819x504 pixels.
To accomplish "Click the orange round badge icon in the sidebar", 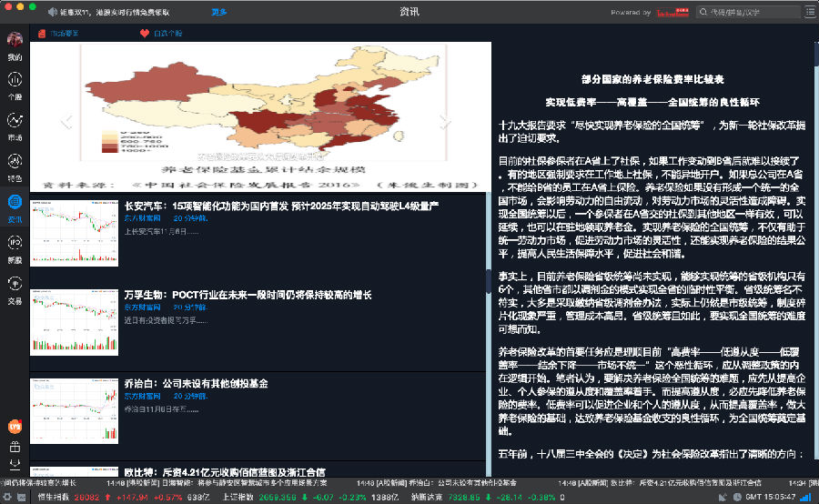I will (x=15, y=427).
